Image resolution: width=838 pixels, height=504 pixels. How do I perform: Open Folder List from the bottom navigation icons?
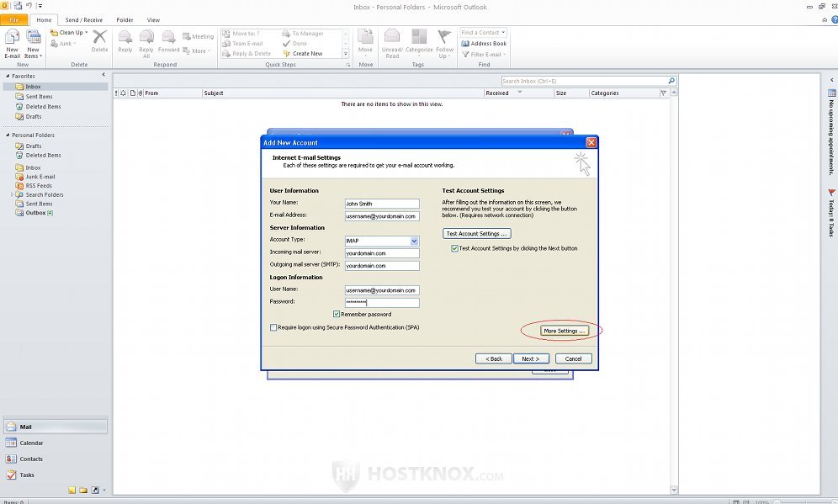(x=83, y=490)
